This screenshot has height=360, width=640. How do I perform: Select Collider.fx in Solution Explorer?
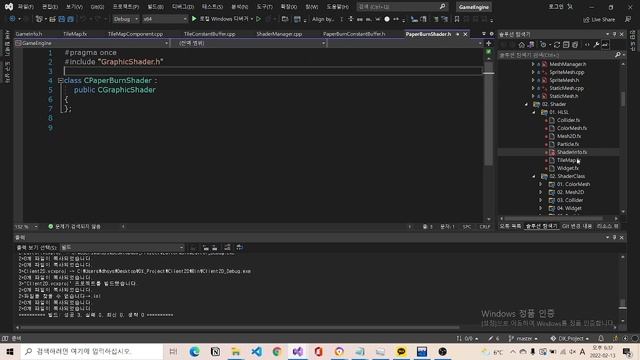pos(568,120)
